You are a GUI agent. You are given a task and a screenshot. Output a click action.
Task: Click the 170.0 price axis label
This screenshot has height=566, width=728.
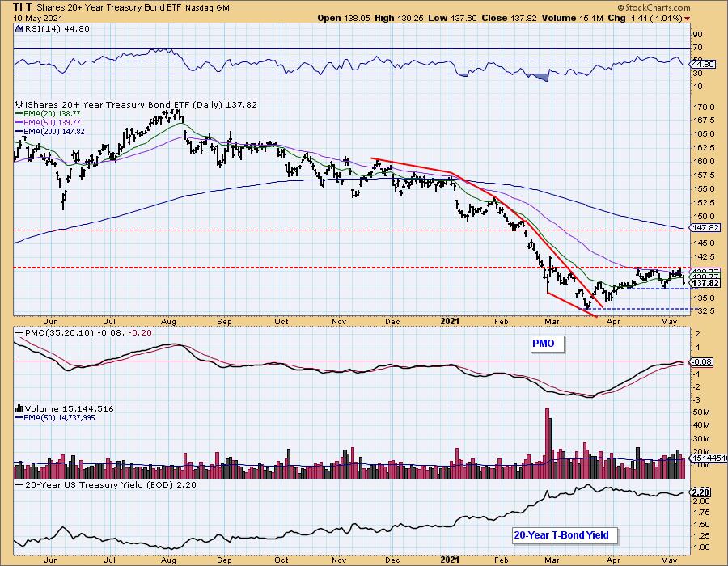coord(705,108)
